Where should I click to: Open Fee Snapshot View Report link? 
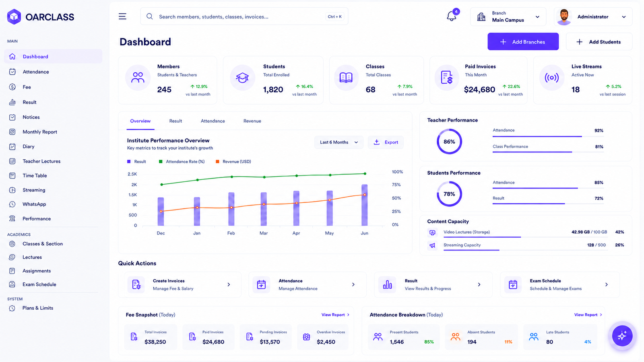pyautogui.click(x=335, y=315)
